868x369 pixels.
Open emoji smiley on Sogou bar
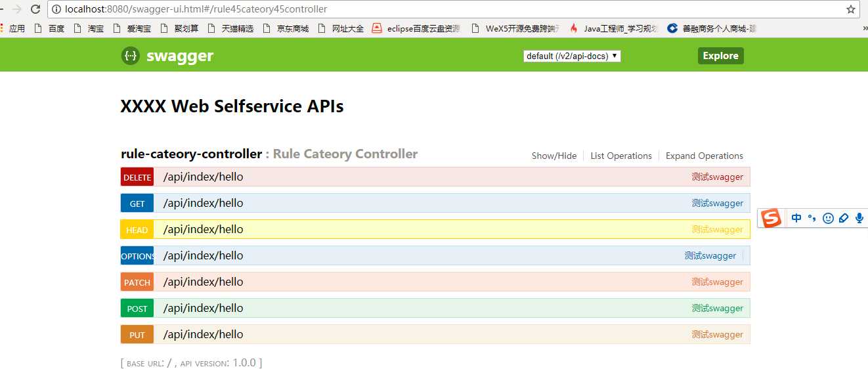[x=828, y=218]
